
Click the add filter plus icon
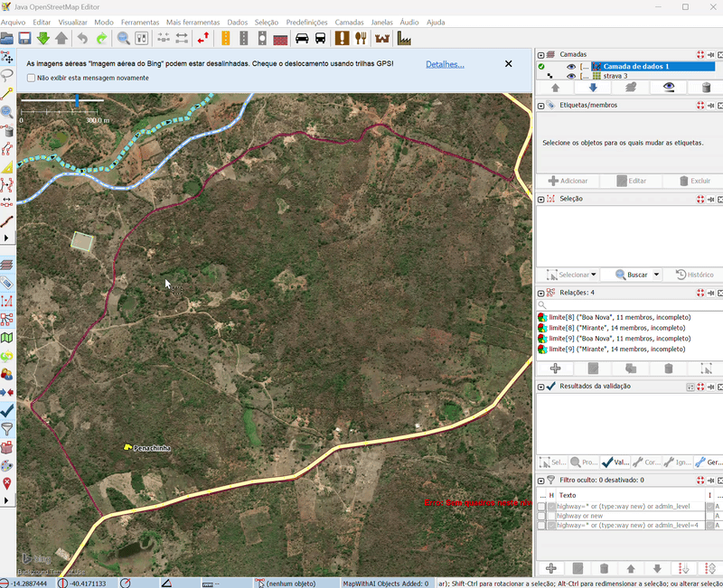pos(551,568)
